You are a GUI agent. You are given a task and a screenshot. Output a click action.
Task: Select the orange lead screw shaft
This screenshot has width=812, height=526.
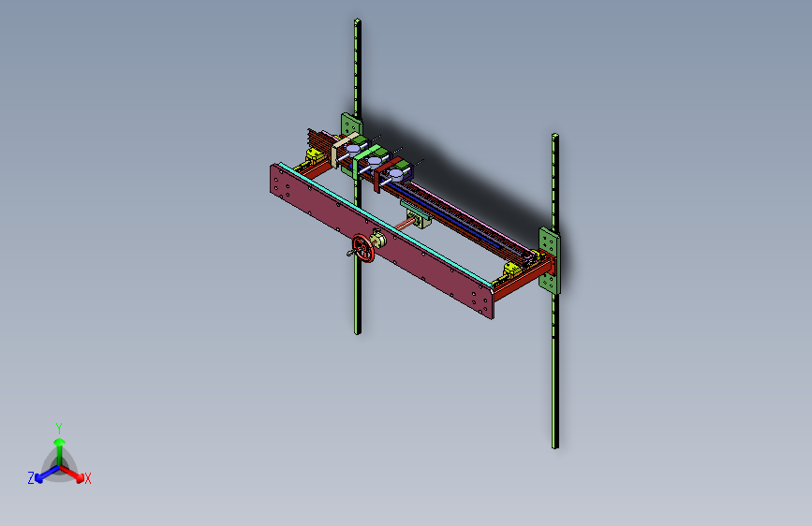point(405,225)
